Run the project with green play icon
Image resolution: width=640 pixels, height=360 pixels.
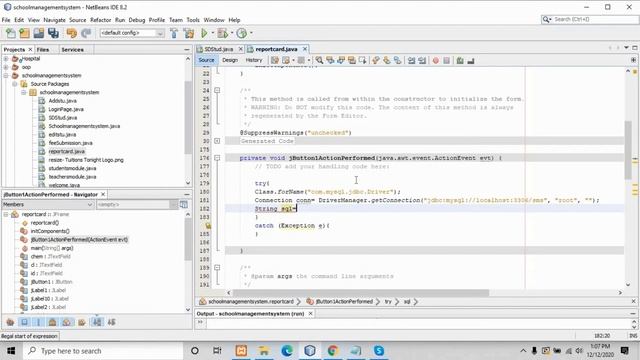coord(204,33)
